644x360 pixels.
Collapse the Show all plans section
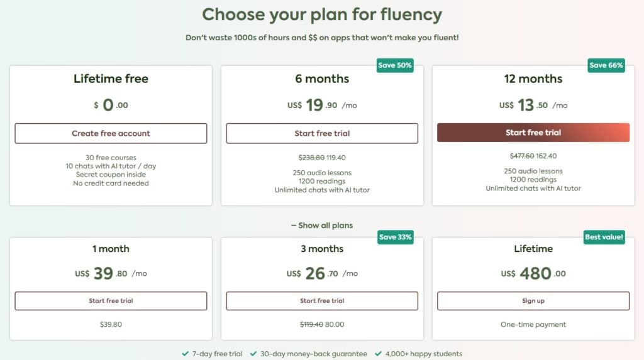pos(322,226)
